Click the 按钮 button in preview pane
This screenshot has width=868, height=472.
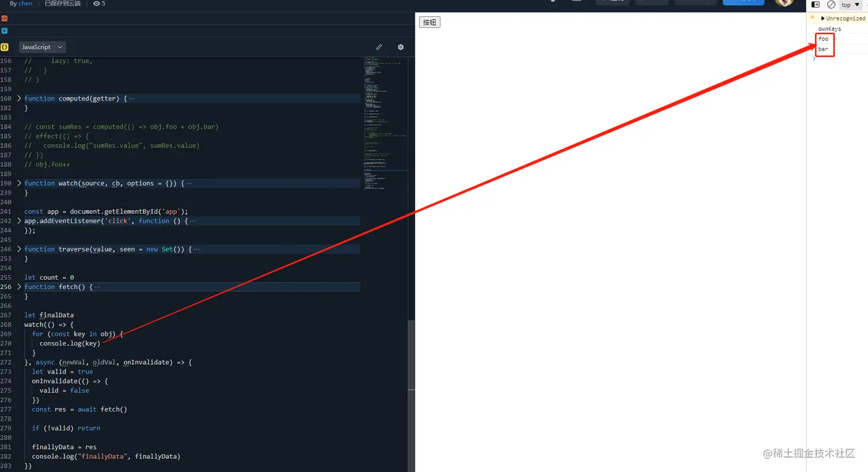point(429,22)
